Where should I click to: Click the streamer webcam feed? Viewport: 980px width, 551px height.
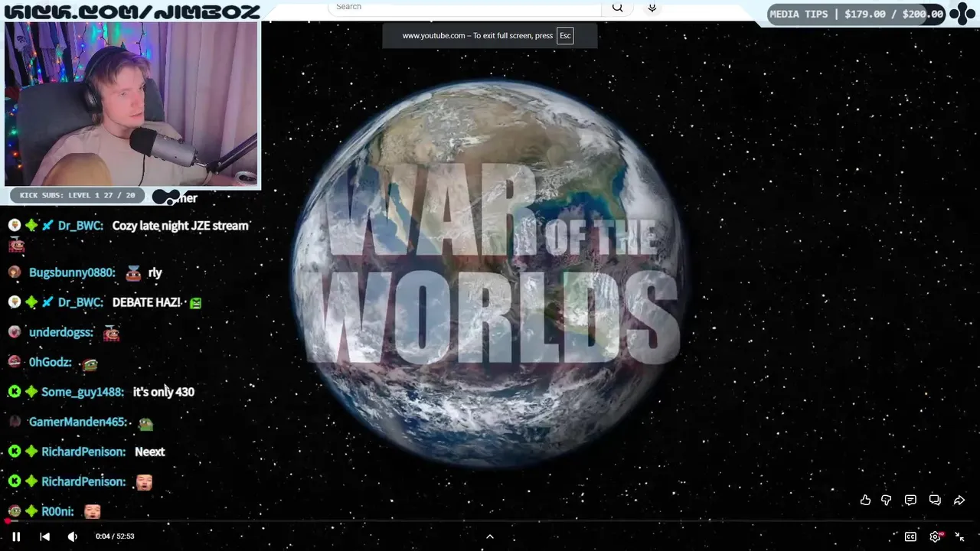tap(132, 104)
